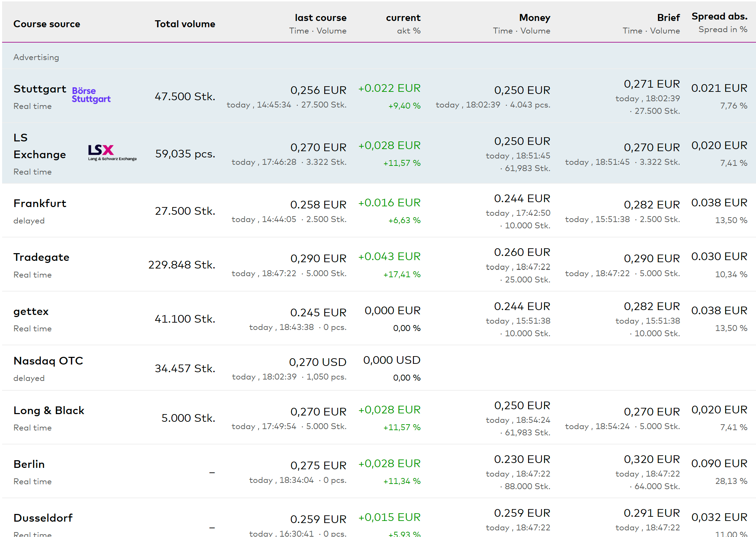Select Stuttgart total volume 47.500 Stk.

185,96
